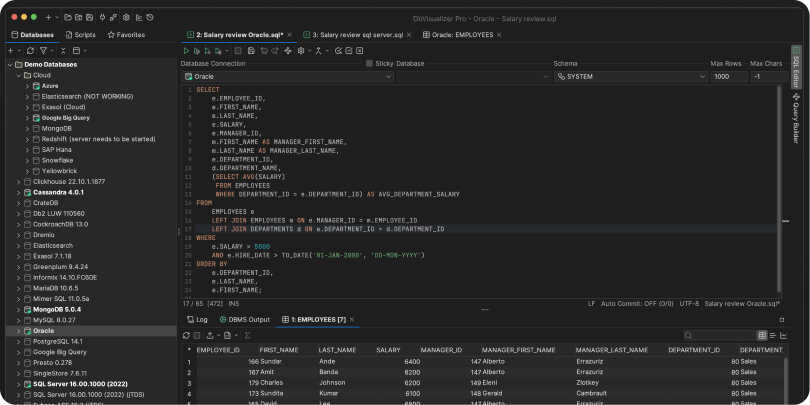The image size is (810, 405).
Task: Open Query Builder from the right sidebar
Action: tap(796, 118)
